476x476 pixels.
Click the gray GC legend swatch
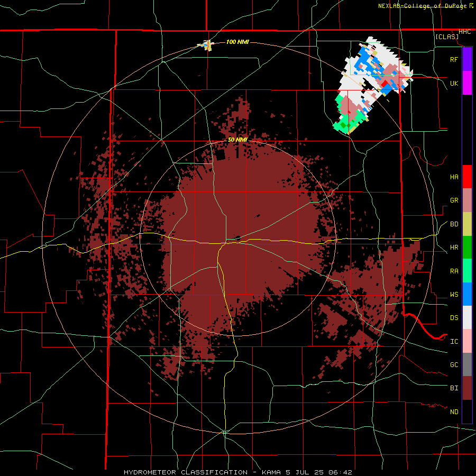tap(467, 364)
